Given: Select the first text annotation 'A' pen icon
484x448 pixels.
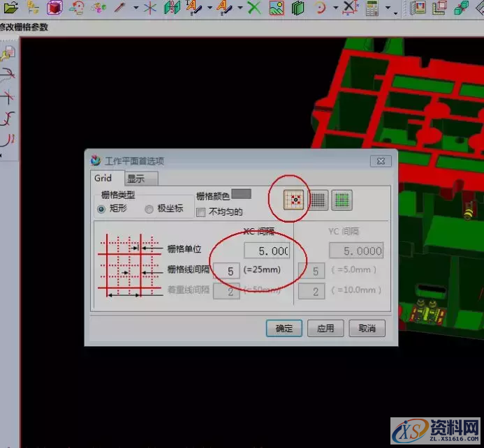Looking at the screenshot, I should click(x=194, y=8).
